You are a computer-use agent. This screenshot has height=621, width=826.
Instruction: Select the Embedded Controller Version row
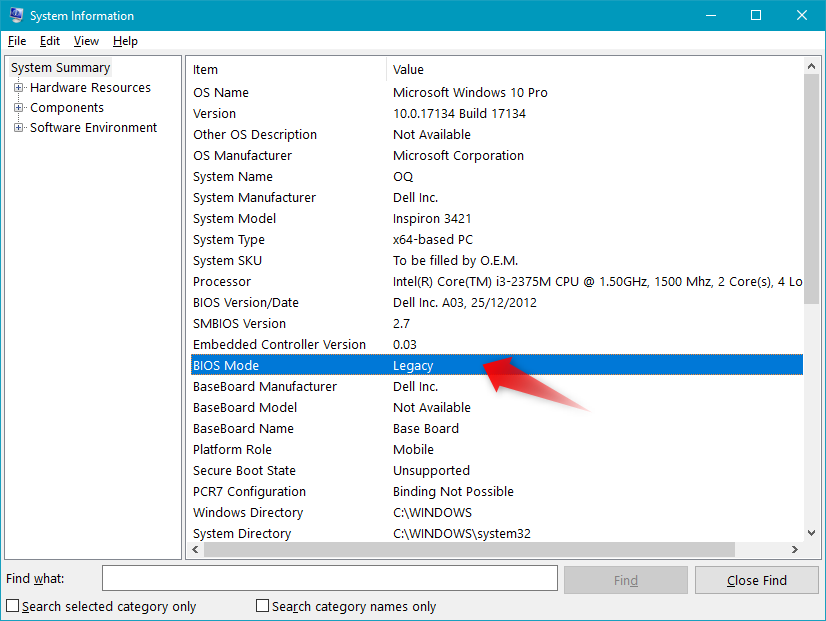(x=497, y=344)
